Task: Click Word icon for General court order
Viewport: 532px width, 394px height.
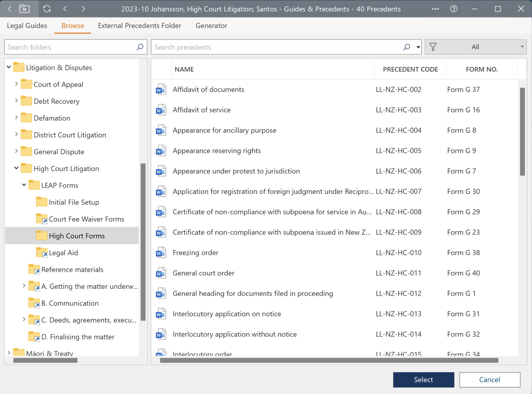Action: pos(161,273)
